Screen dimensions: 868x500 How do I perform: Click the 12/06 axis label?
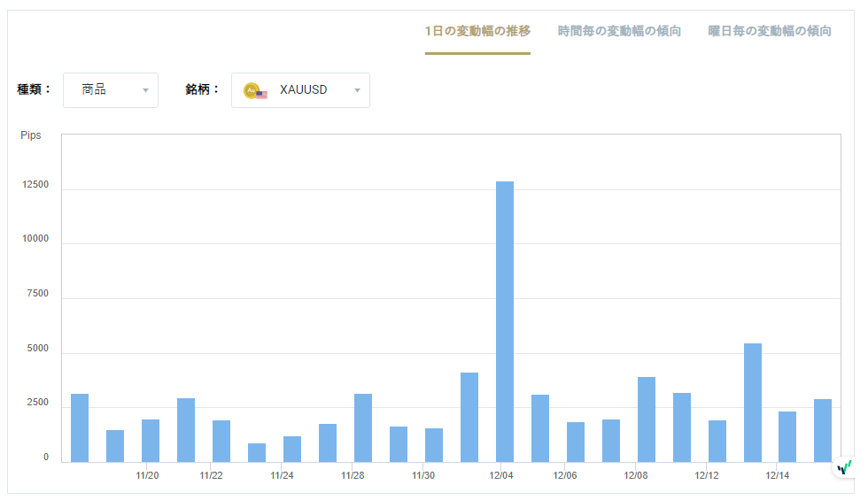click(x=565, y=476)
